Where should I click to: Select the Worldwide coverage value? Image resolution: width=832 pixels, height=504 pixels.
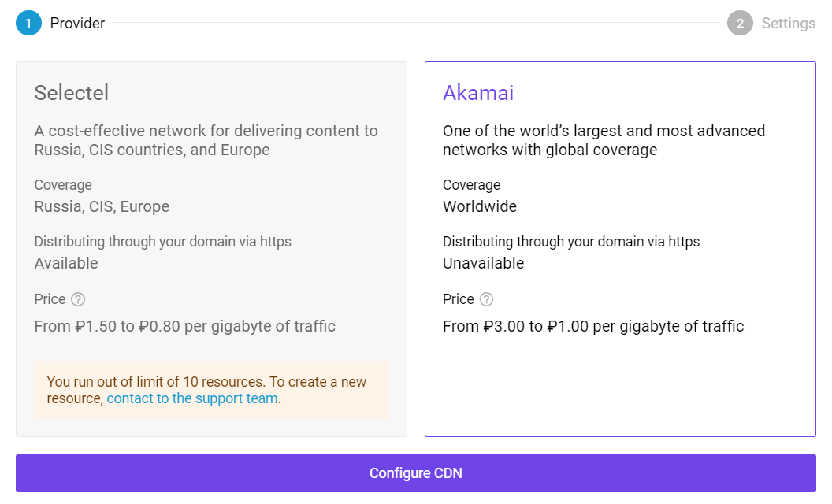pyautogui.click(x=480, y=206)
